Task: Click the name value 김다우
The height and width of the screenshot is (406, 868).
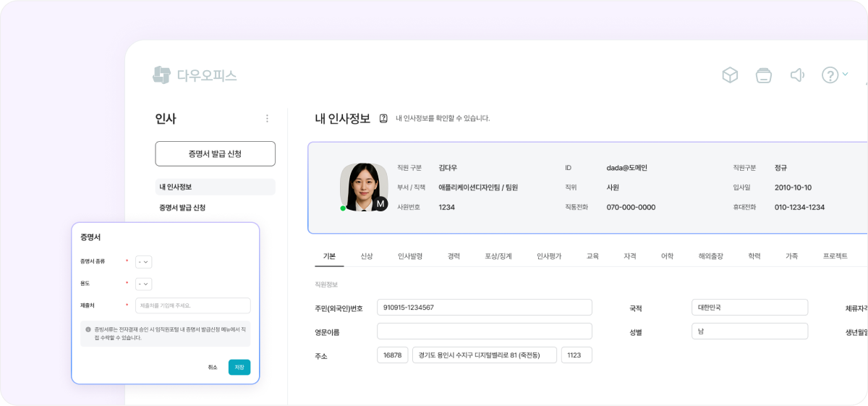Action: 448,168
